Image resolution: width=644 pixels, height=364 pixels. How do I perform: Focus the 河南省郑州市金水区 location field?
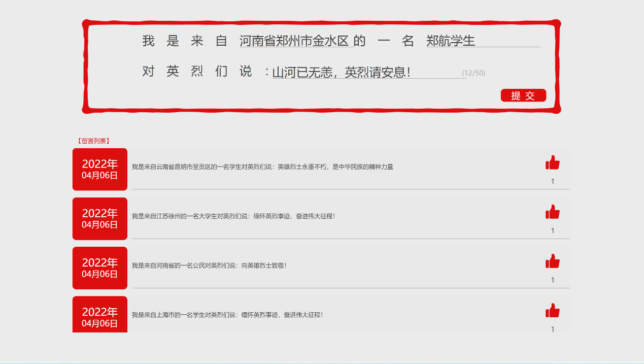click(x=294, y=41)
